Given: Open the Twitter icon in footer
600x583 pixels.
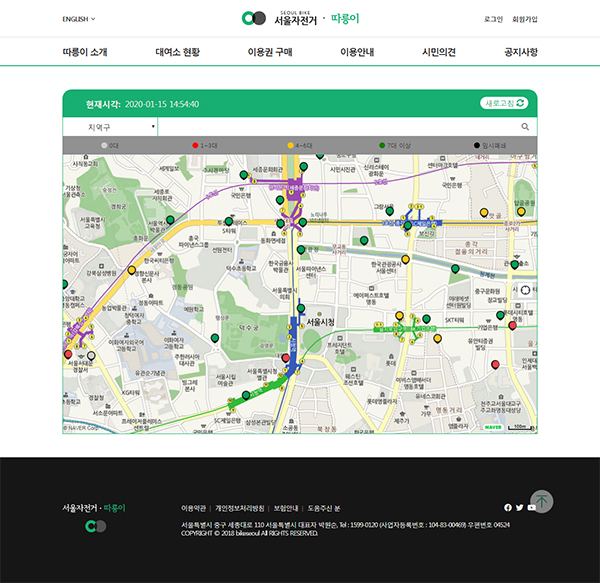Looking at the screenshot, I should click(x=519, y=507).
